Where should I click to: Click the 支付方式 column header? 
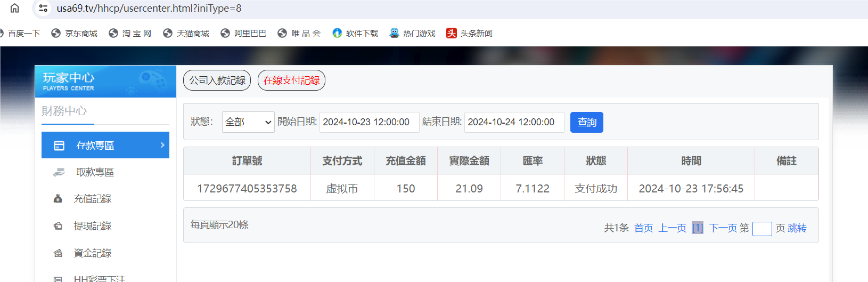(342, 161)
